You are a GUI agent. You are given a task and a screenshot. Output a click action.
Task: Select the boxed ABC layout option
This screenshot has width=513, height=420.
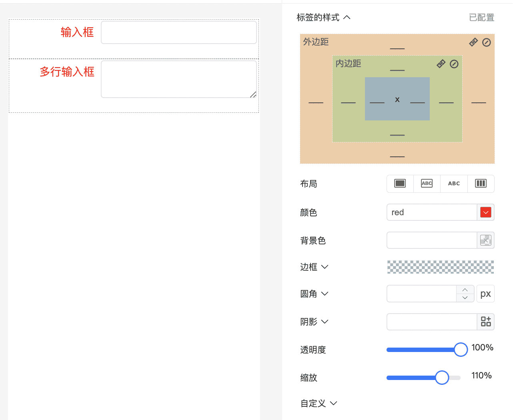click(x=427, y=184)
